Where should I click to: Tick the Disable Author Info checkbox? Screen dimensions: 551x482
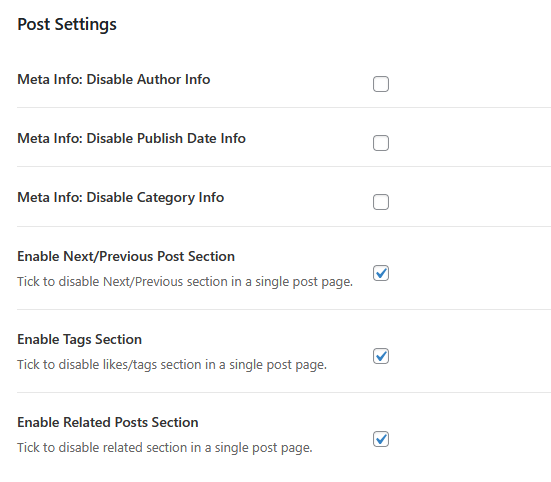pyautogui.click(x=381, y=84)
